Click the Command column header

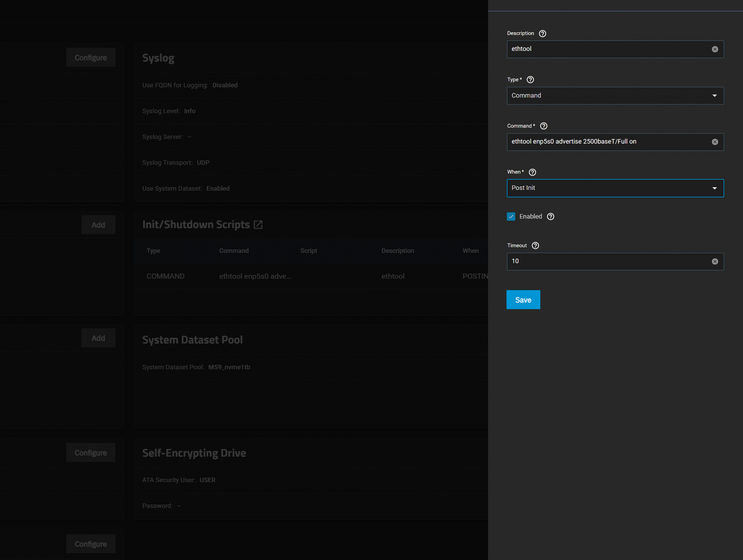coord(234,251)
